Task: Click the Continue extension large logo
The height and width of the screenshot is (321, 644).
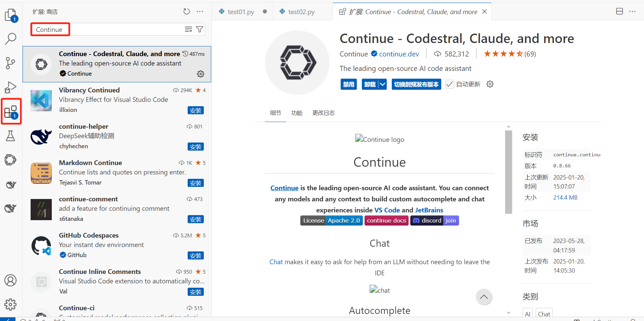Action: 297,63
